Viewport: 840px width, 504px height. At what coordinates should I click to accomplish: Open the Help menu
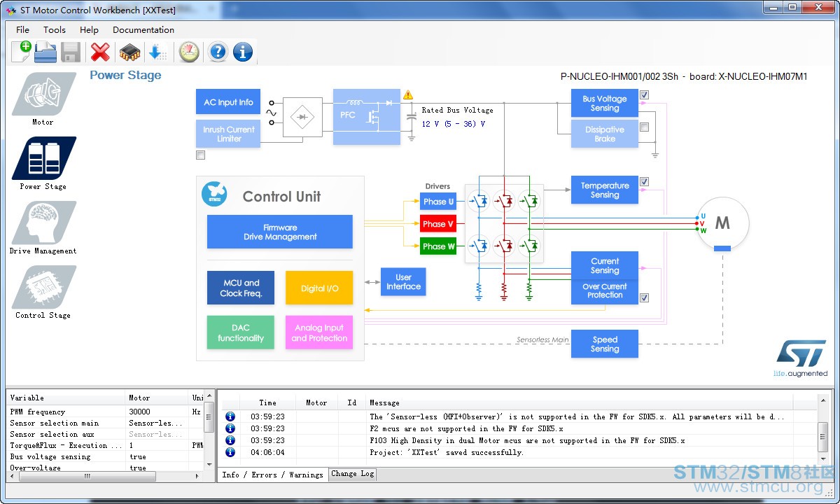point(89,29)
